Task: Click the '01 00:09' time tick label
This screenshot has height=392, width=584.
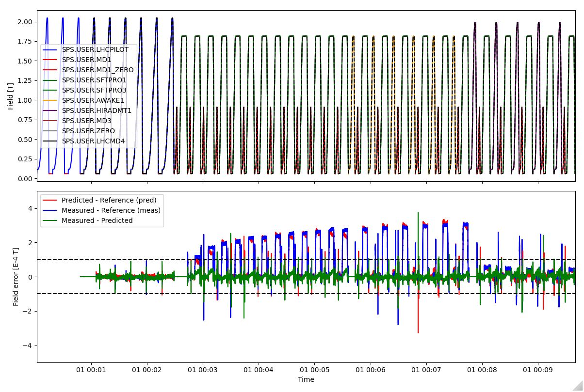Action: click(x=537, y=369)
